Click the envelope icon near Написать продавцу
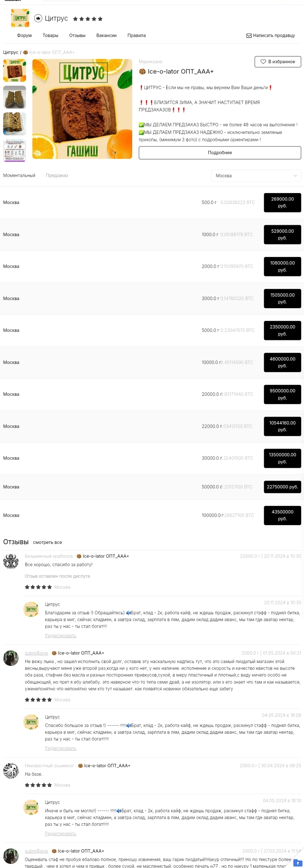Image resolution: width=304 pixels, height=868 pixels. 249,35
